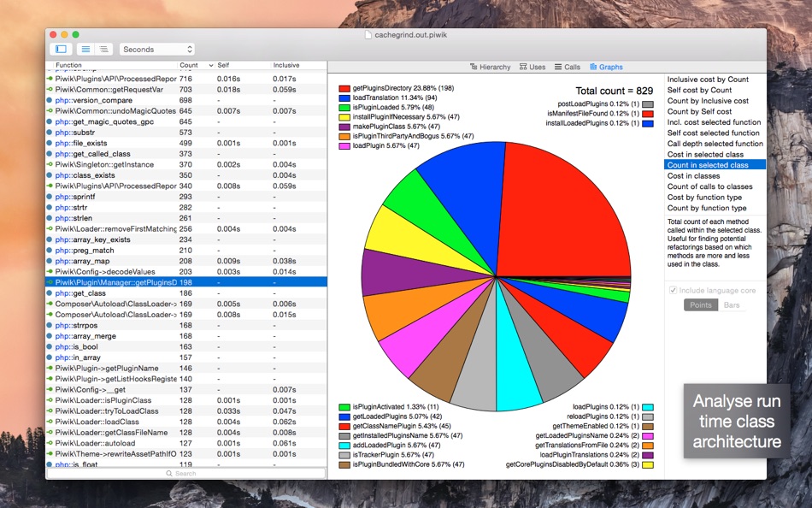Select the php::sprintf row
This screenshot has width=812, height=508.
click(x=186, y=197)
